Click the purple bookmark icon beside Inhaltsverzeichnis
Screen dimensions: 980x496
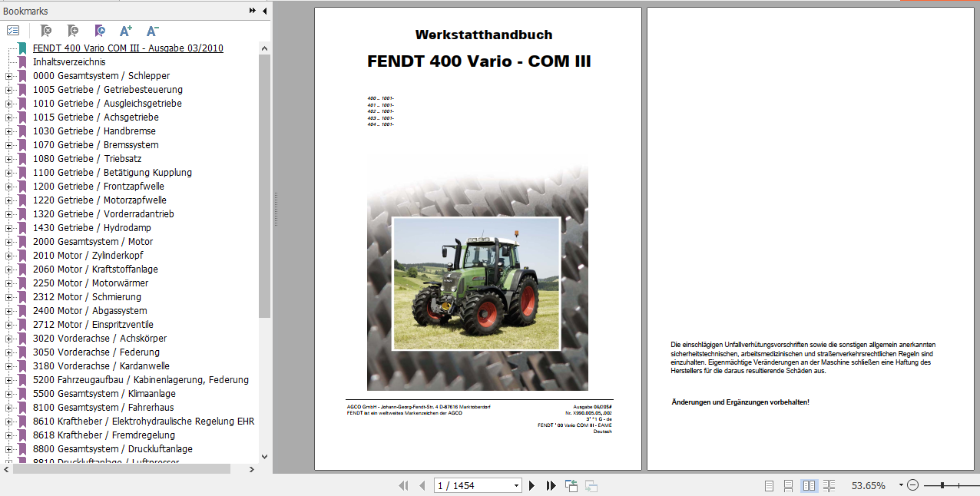point(22,61)
